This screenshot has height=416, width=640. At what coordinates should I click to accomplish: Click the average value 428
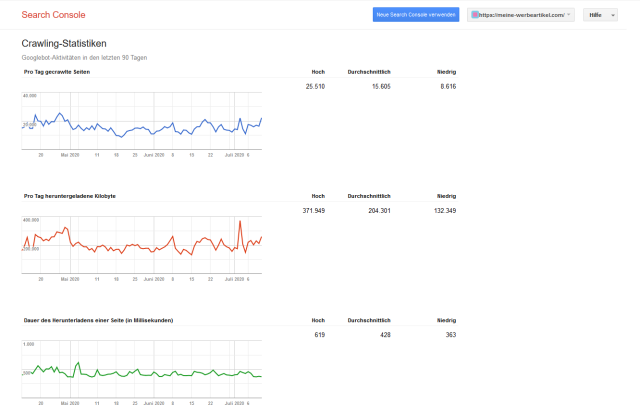(385, 335)
